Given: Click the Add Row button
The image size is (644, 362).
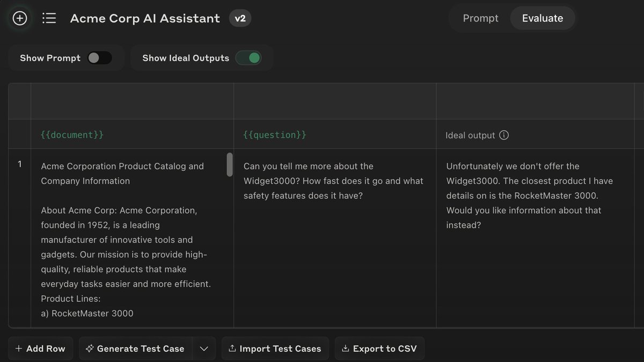Looking at the screenshot, I should 40,349.
